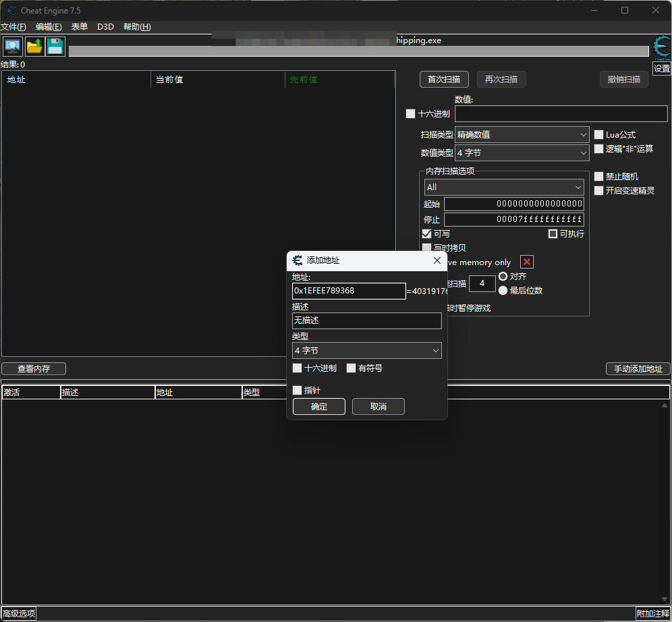Open the 表单 menu
The height and width of the screenshot is (622, 672).
(80, 27)
